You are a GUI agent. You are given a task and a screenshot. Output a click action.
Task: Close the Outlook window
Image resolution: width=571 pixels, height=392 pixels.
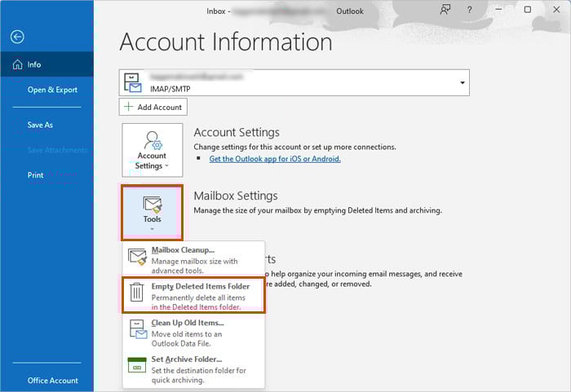(556, 10)
